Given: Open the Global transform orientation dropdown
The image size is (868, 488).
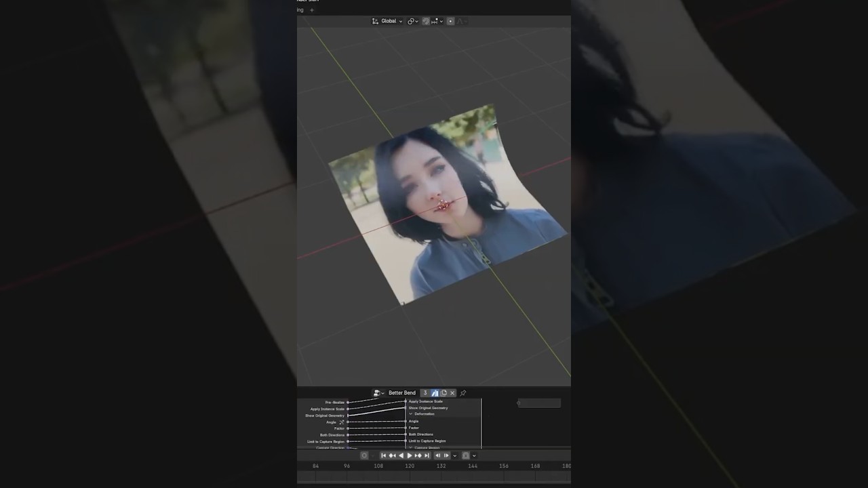Looking at the screenshot, I should [x=387, y=21].
